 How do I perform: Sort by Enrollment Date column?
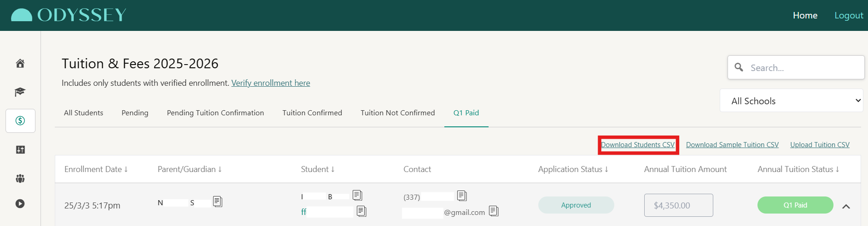pyautogui.click(x=96, y=169)
